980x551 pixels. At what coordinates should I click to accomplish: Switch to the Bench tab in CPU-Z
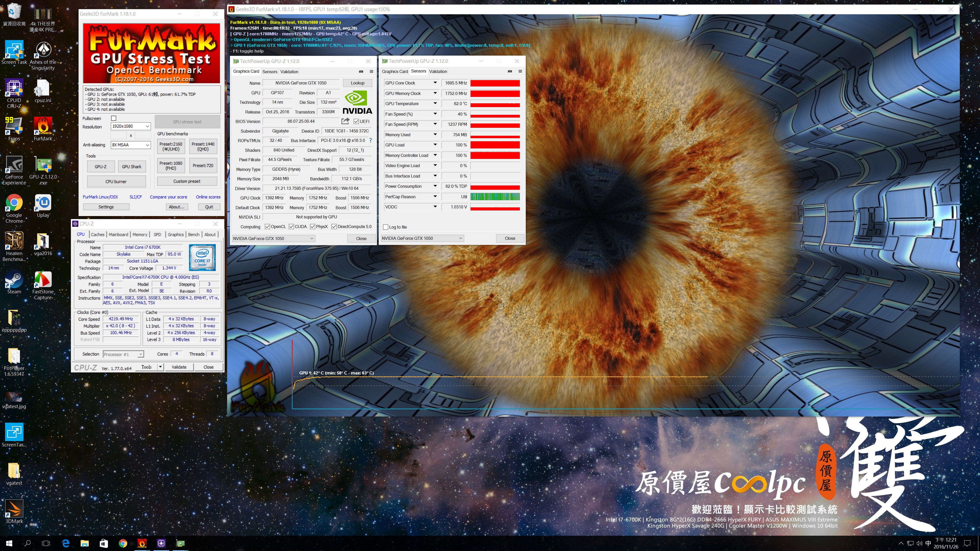[x=194, y=235]
